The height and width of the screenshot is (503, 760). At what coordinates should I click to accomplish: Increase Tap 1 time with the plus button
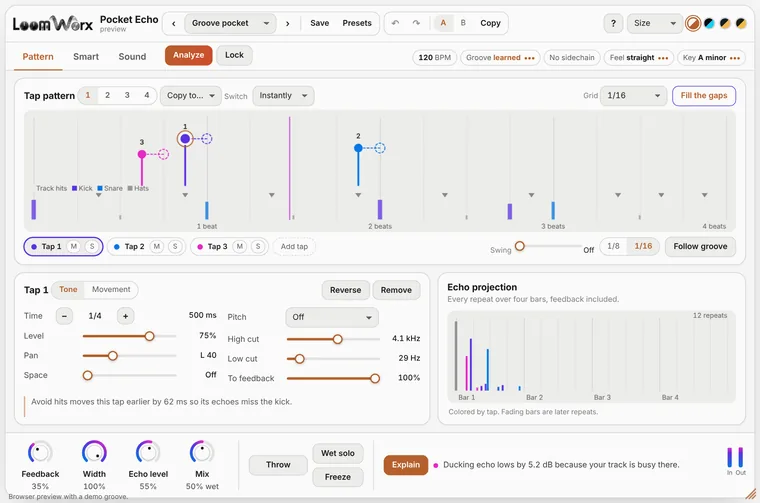(x=126, y=316)
